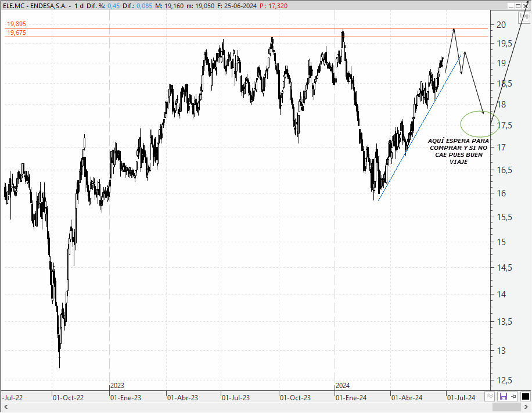Click the 15 price axis label

[501, 242]
